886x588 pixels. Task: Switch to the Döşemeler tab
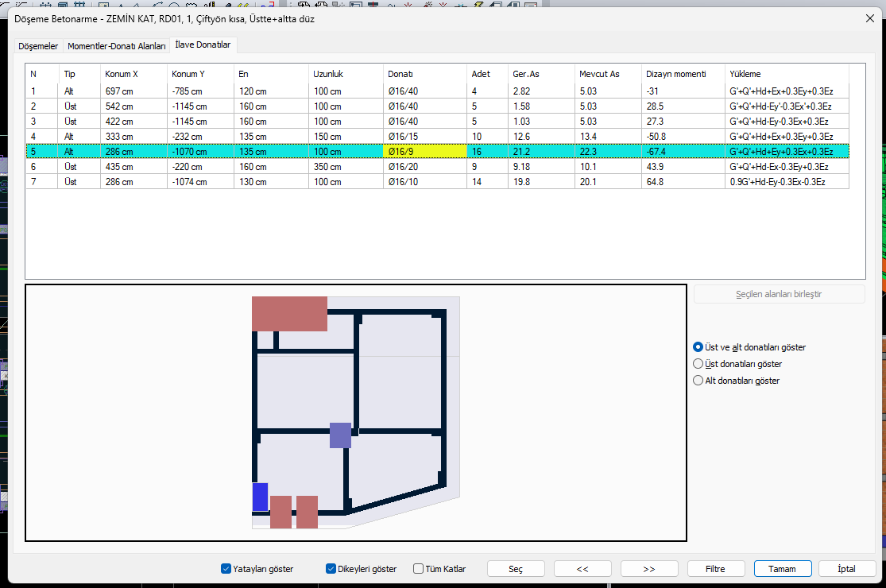click(x=38, y=46)
